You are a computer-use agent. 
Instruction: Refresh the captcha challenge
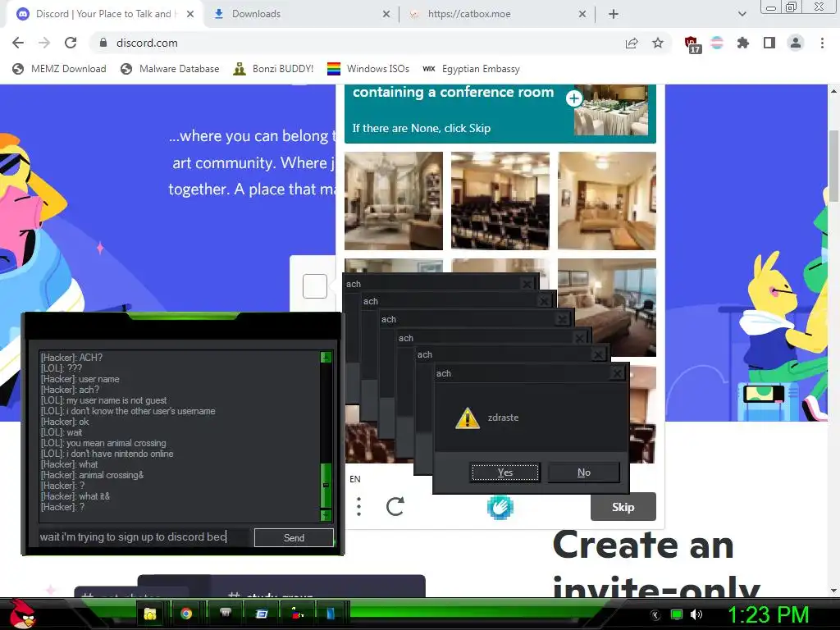[x=395, y=506]
